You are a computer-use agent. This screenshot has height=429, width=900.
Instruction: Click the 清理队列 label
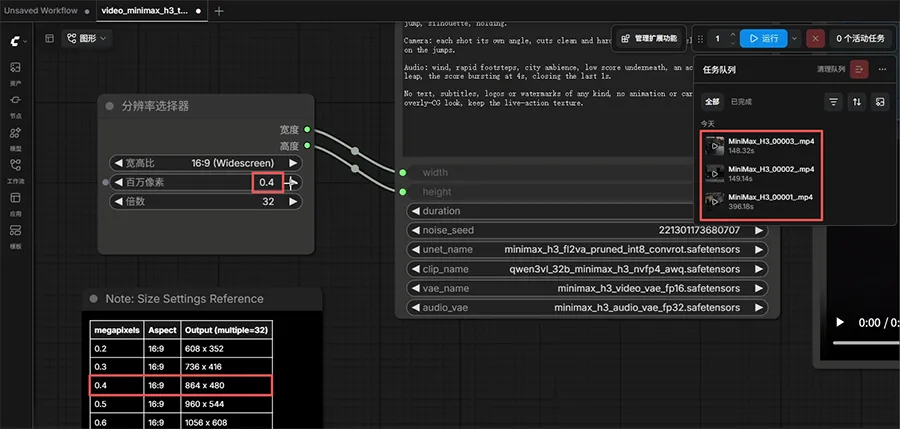coord(831,69)
